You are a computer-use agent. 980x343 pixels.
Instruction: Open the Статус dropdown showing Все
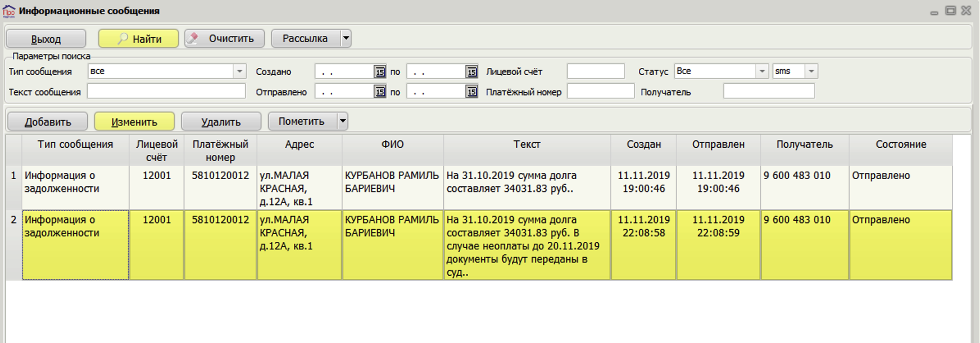coord(721,71)
